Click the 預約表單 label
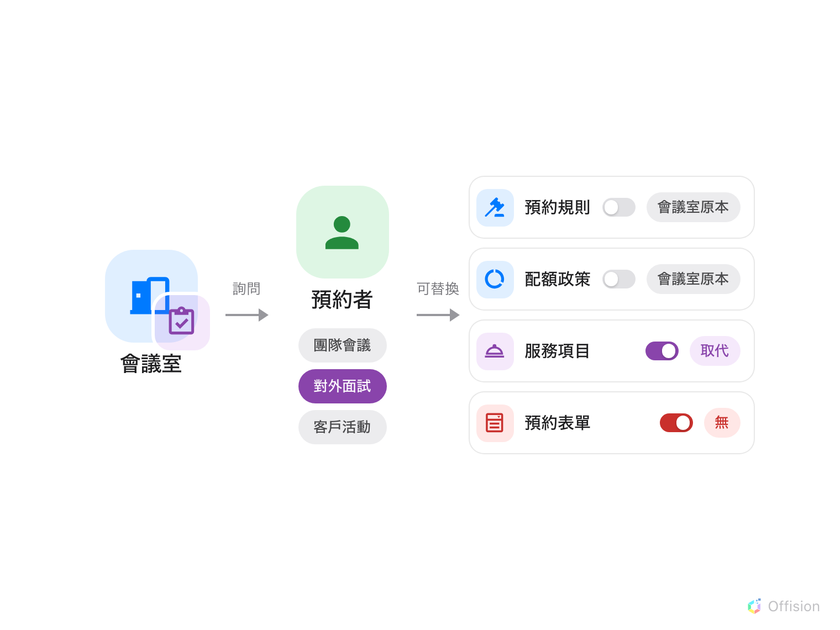Screen dimensions: 840x630 [x=558, y=423]
